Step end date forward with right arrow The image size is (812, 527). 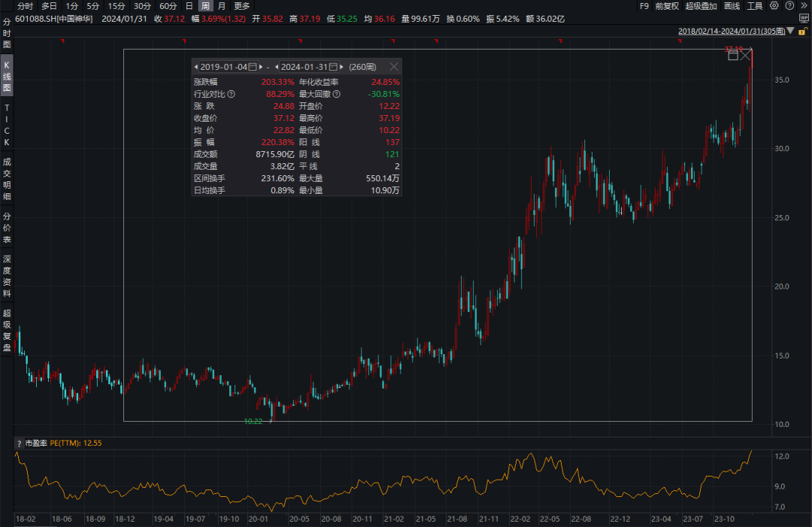click(341, 67)
